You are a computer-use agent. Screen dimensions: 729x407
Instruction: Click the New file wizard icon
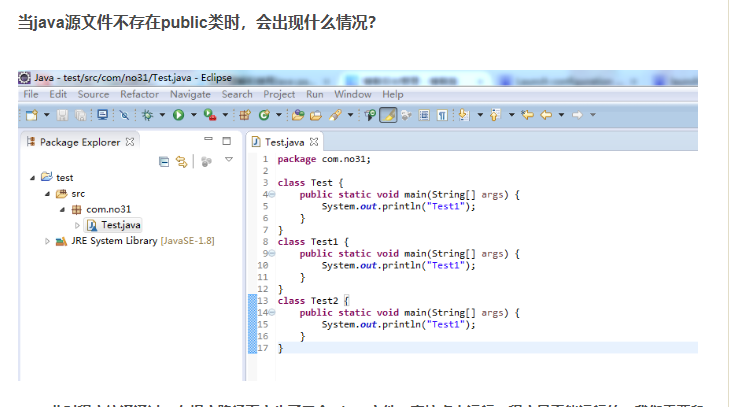[32, 115]
